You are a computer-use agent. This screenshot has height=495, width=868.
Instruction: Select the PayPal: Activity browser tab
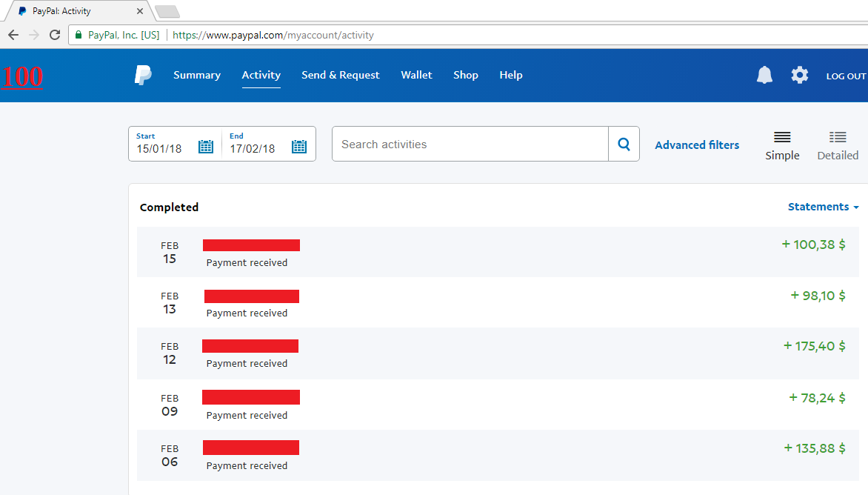pos(78,11)
